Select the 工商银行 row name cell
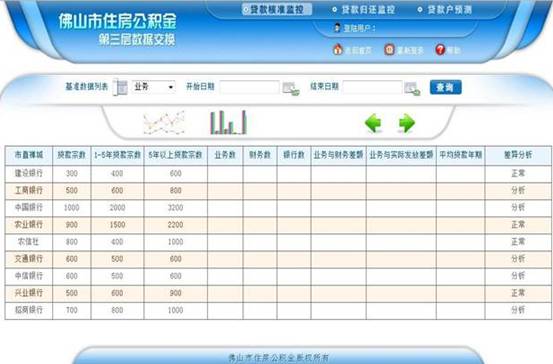This screenshot has height=364, width=553. click(29, 190)
